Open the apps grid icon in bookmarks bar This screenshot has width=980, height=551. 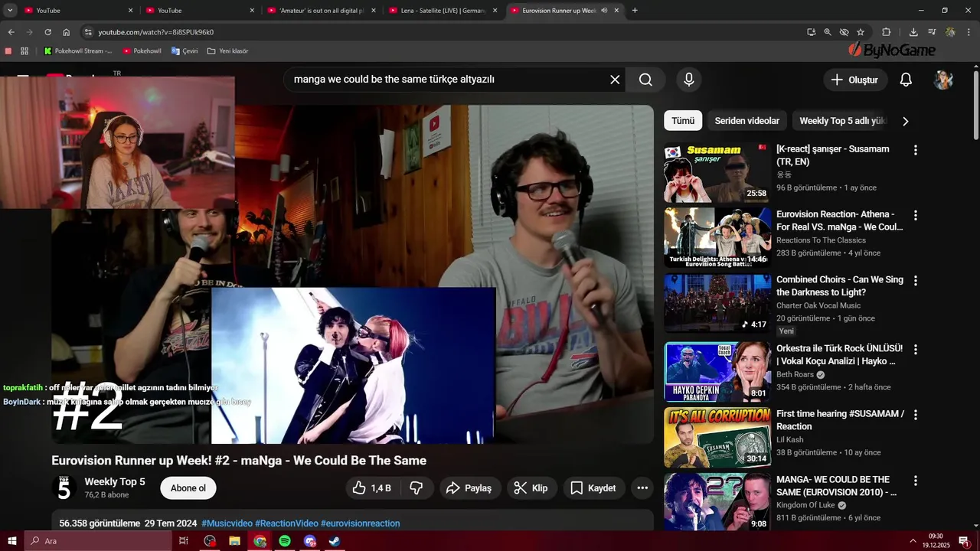point(24,51)
